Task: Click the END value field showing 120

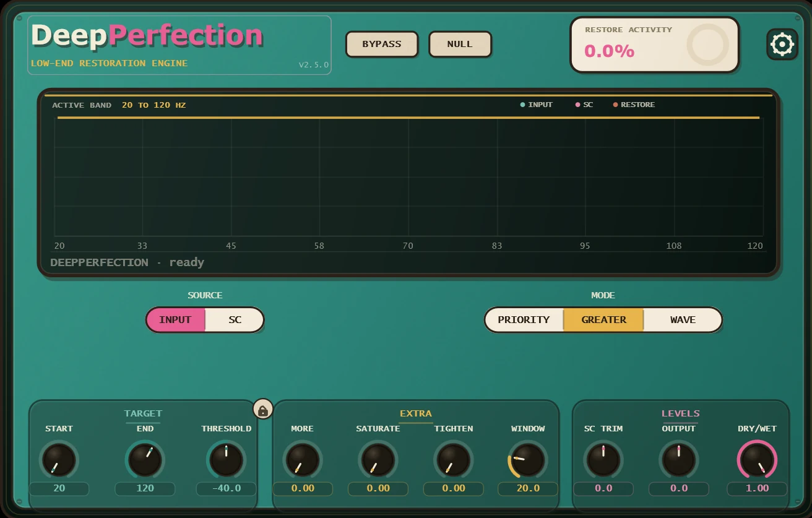Action: coord(145,488)
